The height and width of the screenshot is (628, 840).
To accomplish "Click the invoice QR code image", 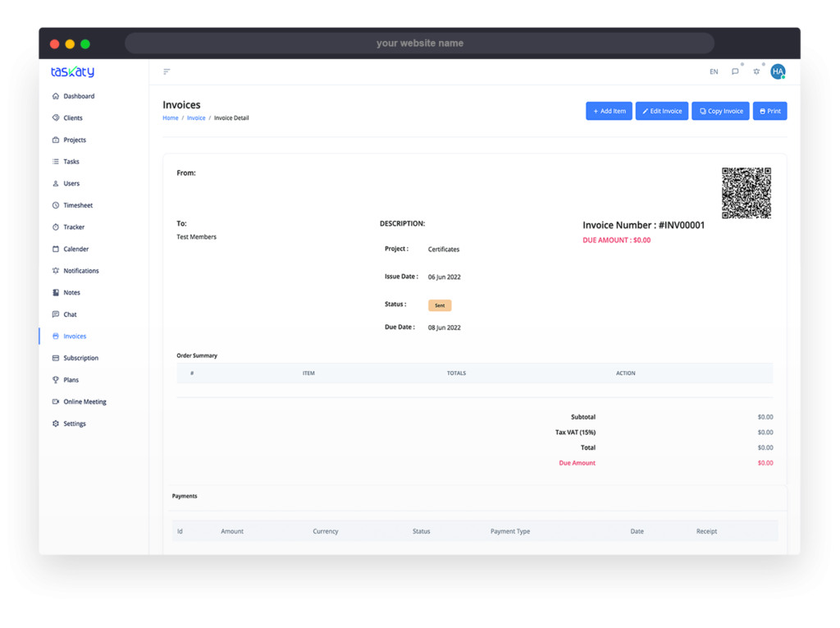I will pos(746,193).
